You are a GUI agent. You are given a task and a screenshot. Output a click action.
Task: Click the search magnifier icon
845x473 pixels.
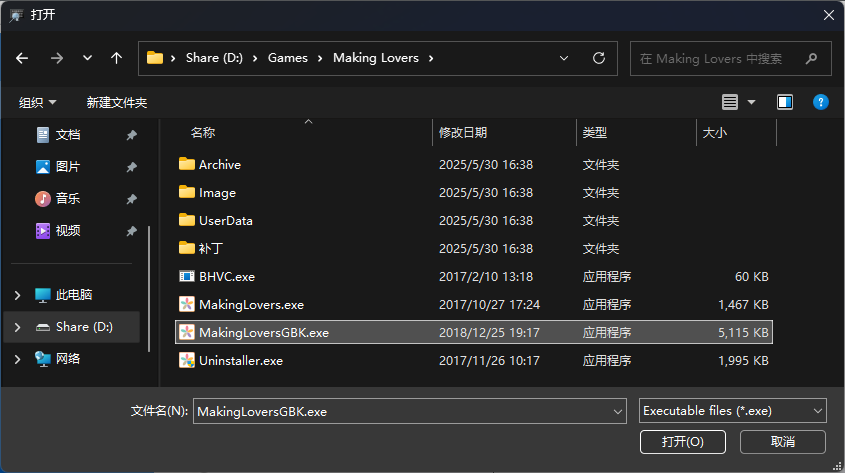click(x=811, y=58)
